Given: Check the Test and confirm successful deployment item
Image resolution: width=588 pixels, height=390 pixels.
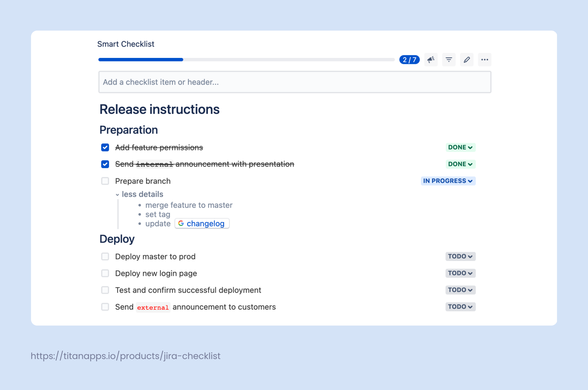Looking at the screenshot, I should coord(105,290).
